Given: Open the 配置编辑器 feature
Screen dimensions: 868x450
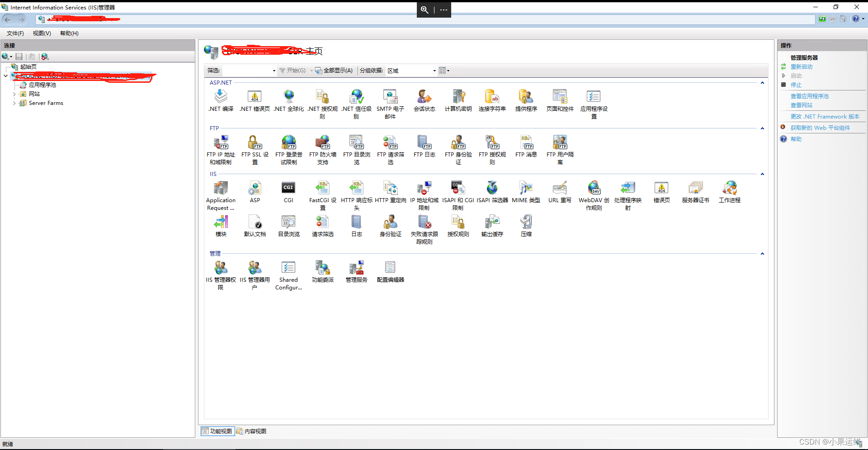Looking at the screenshot, I should tap(390, 271).
